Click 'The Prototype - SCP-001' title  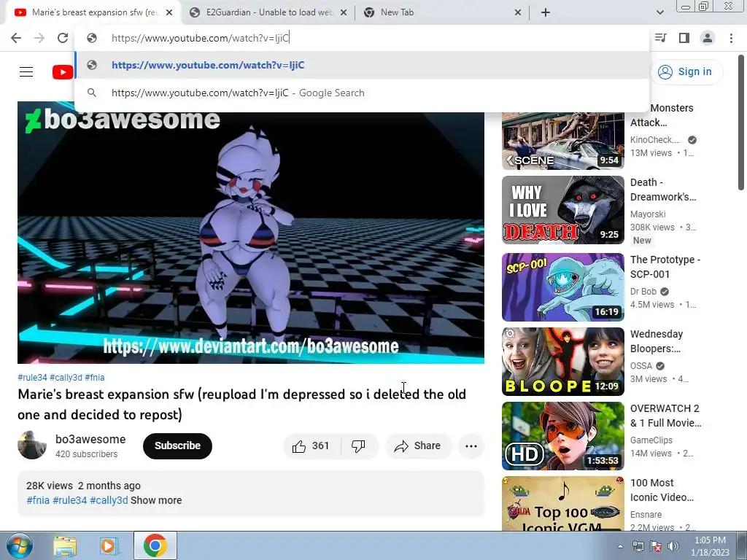665,267
